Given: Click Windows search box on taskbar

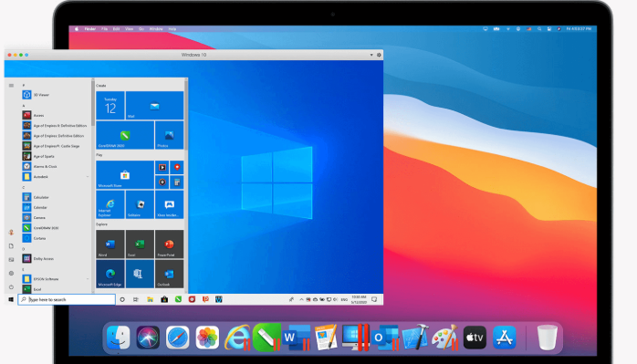Looking at the screenshot, I should click(67, 299).
